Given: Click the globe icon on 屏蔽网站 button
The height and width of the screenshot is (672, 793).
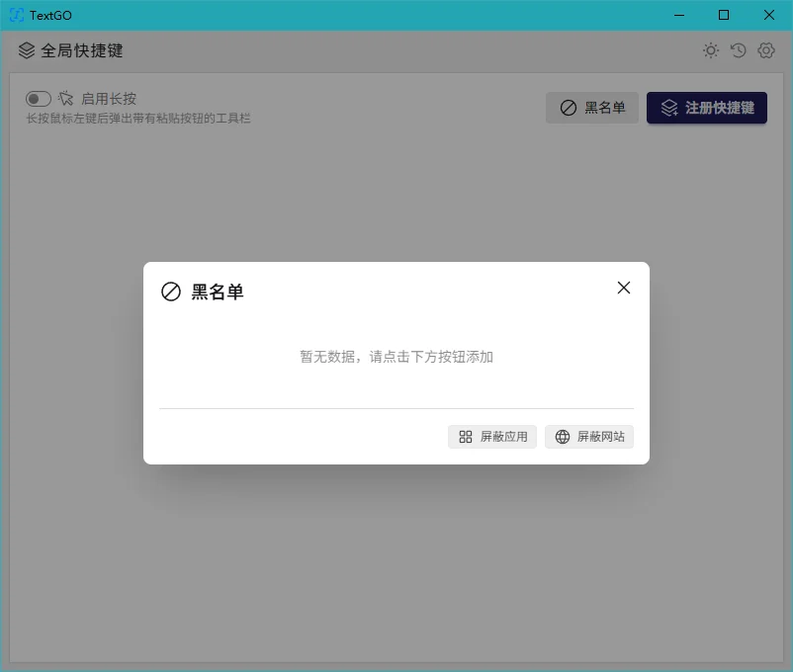Looking at the screenshot, I should click(x=563, y=437).
